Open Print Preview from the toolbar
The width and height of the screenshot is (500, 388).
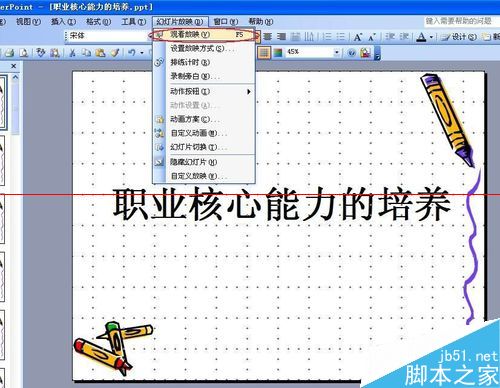point(23,52)
